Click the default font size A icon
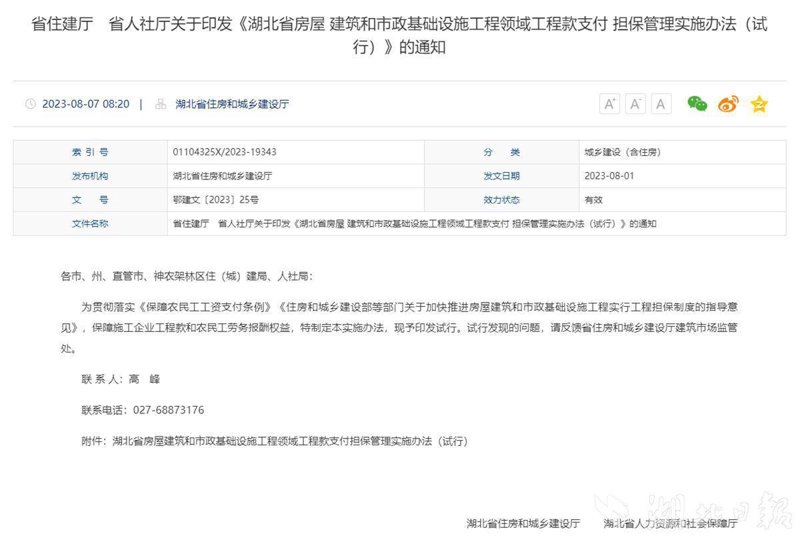Image resolution: width=800 pixels, height=538 pixels. pos(661,104)
